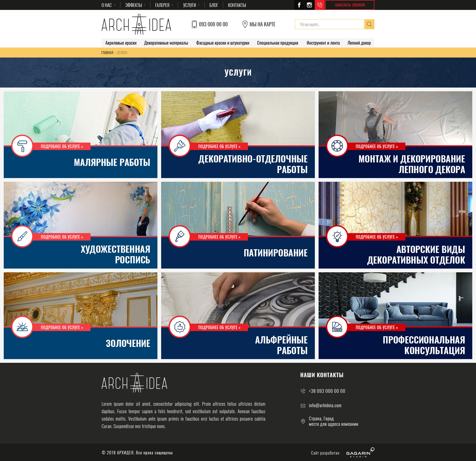
Task: Click Подробнее об услуге on Авторские виды отделок
Action: [x=377, y=237]
